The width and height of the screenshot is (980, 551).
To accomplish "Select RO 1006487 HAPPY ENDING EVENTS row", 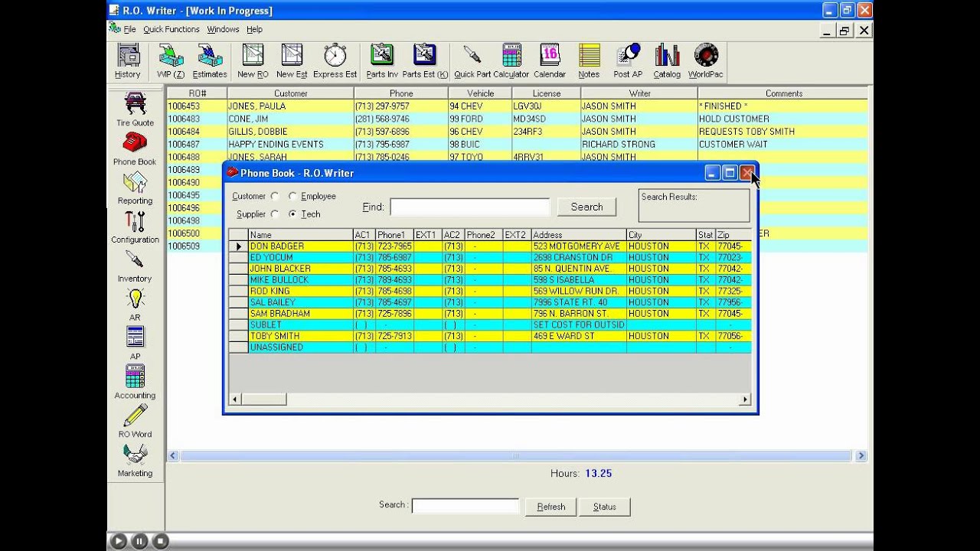I will 517,145.
